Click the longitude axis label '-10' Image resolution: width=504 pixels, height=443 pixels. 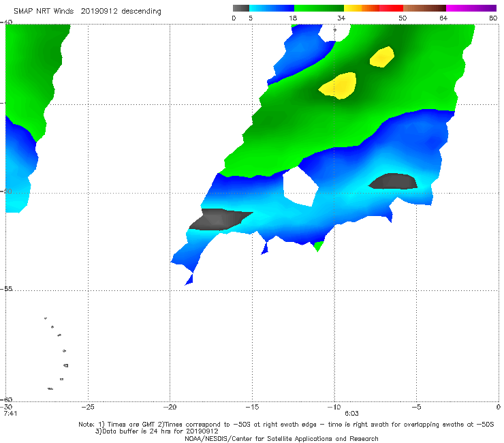pos(334,407)
